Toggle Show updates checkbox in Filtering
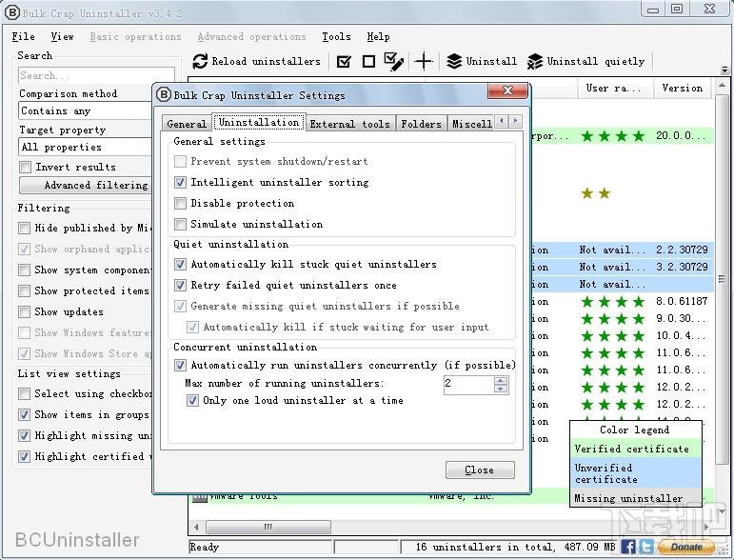734x560 pixels. tap(25, 311)
